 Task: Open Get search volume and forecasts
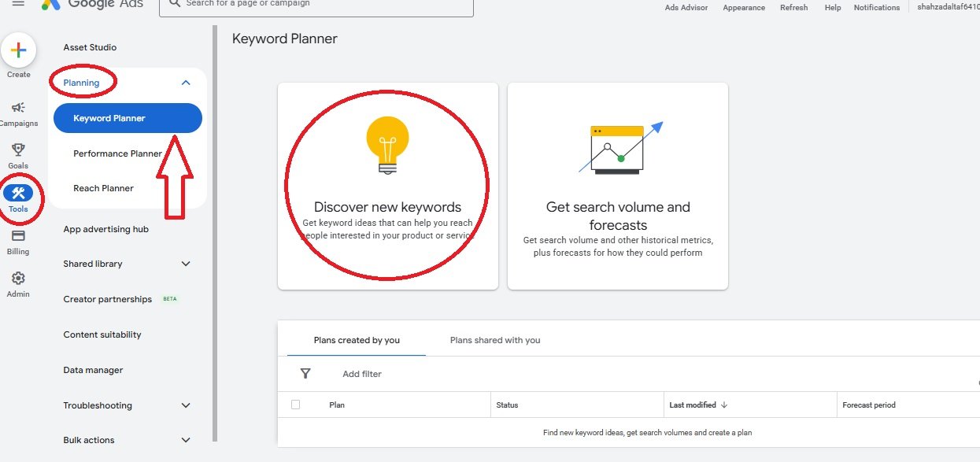(x=617, y=185)
